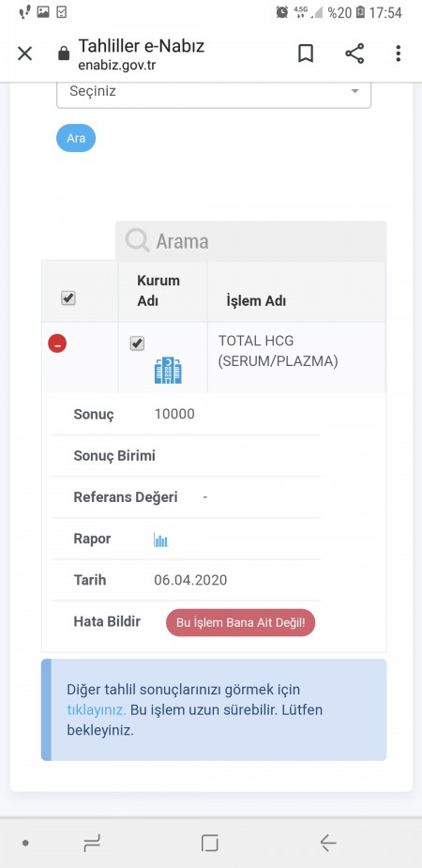Open the Seçiniz dropdown
Screen dimensions: 422x868
(x=214, y=92)
